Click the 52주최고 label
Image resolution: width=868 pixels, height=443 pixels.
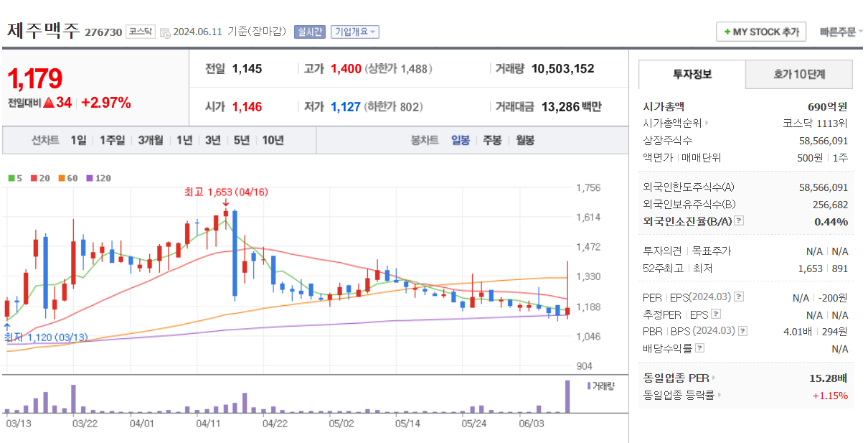664,269
